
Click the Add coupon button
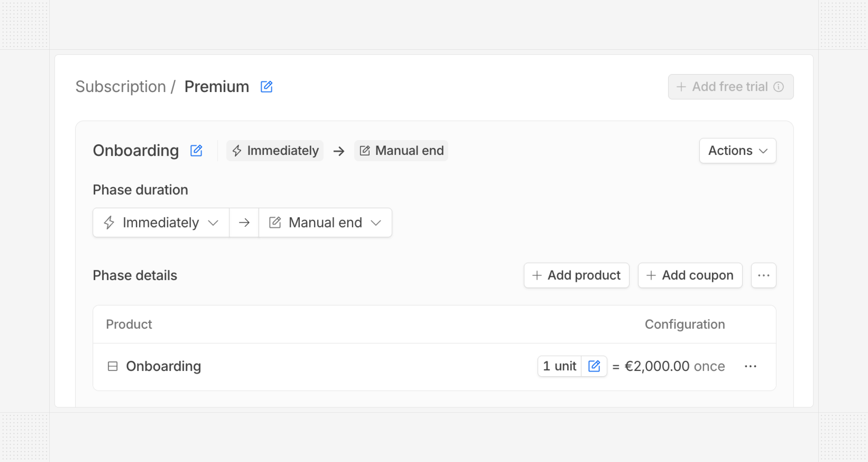690,275
